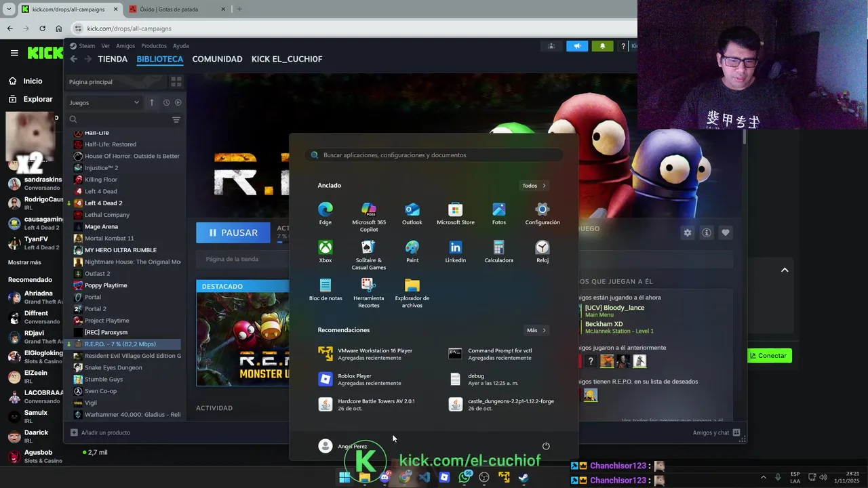Screen dimensions: 868x488
Task: Click Añadir un producto
Action: tap(100, 432)
